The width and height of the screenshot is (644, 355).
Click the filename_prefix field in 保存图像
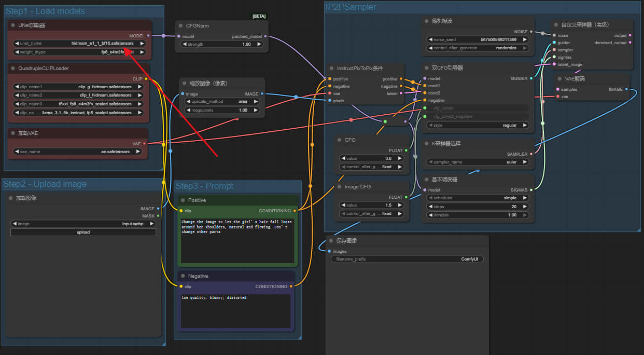407,259
